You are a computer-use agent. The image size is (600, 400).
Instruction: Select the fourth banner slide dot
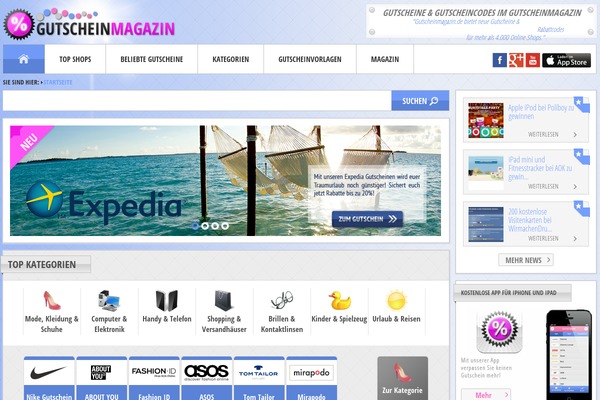point(225,226)
